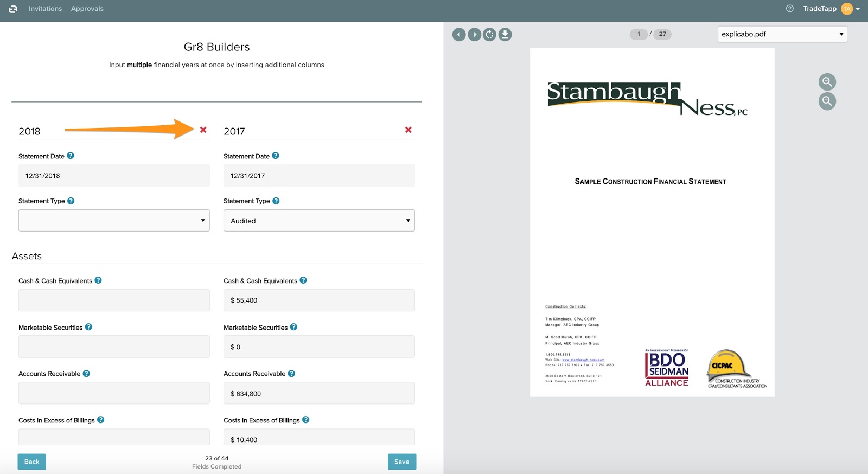Open the Approvals menu item

click(x=87, y=9)
